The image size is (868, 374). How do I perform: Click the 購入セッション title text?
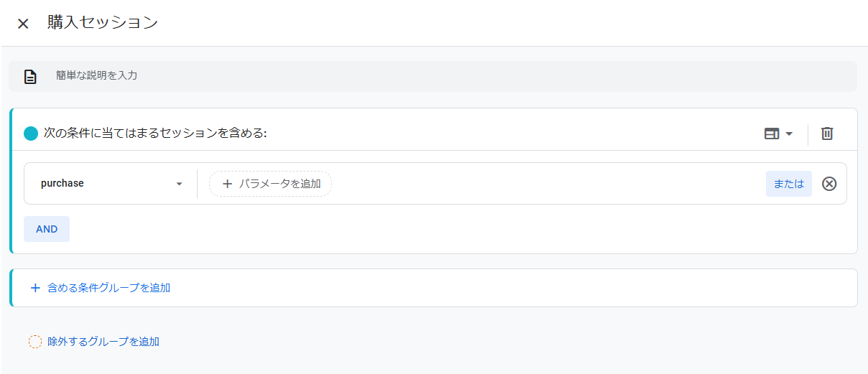(x=103, y=23)
